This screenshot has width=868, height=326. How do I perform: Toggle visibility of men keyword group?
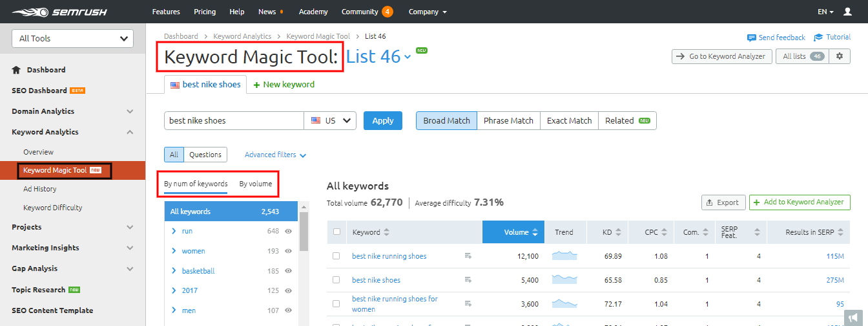coord(289,310)
